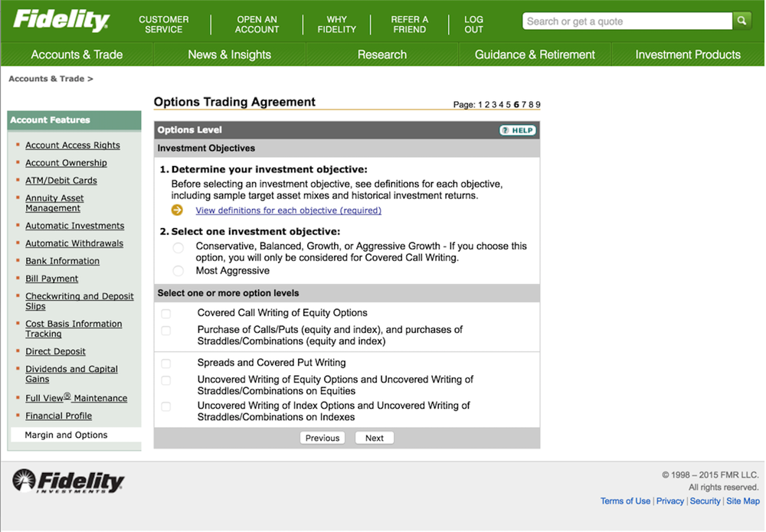Open View definitions for each objective link
The width and height of the screenshot is (766, 532).
point(288,211)
